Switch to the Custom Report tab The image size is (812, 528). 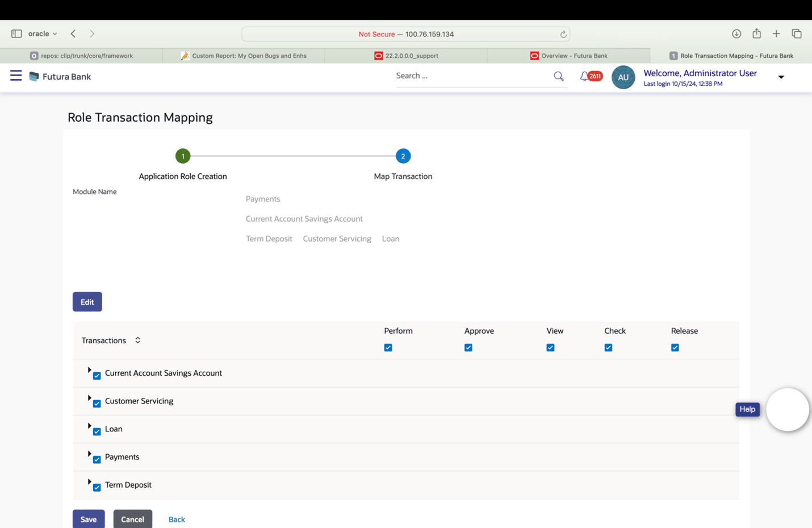pyautogui.click(x=244, y=56)
